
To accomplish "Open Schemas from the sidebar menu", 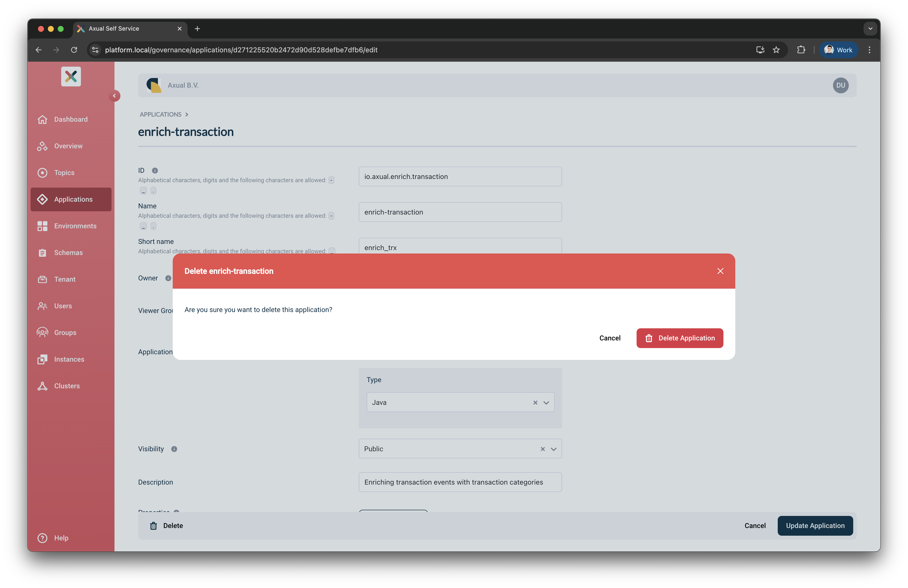I will click(x=68, y=253).
